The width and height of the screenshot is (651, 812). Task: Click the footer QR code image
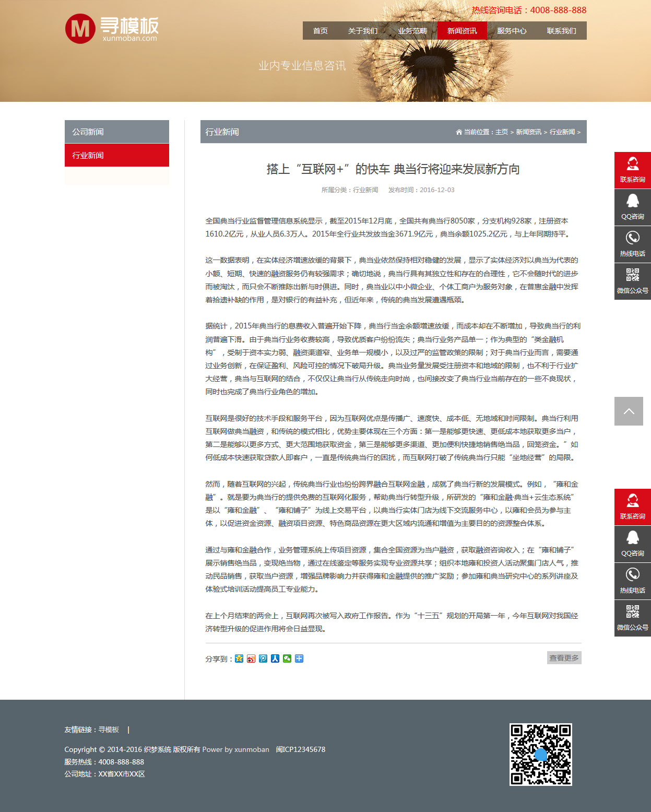coord(541,754)
